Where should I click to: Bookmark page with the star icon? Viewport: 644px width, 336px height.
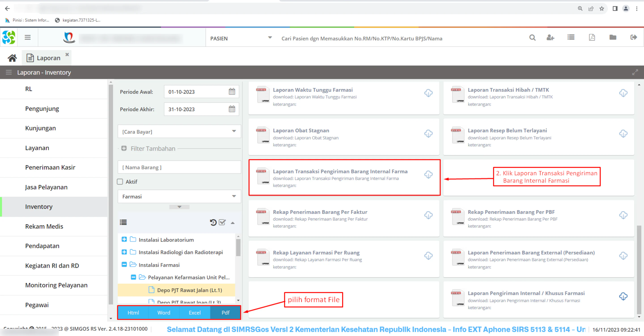click(602, 9)
